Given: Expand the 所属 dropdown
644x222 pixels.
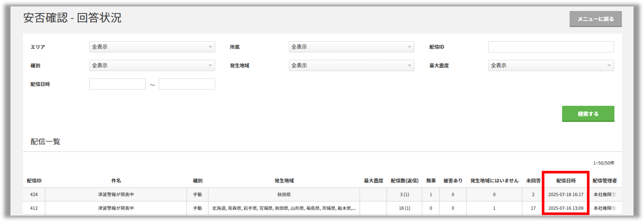Looking at the screenshot, I should tap(351, 47).
